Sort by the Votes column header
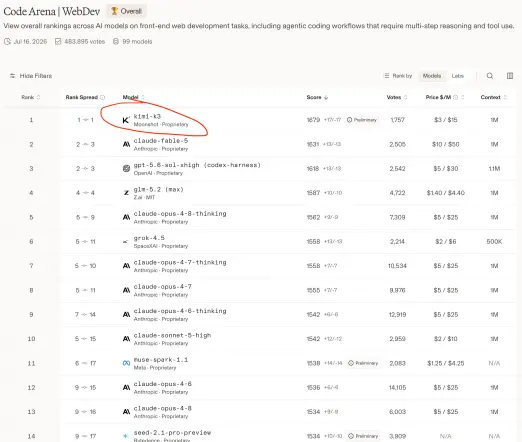This screenshot has height=442, width=522. pos(397,97)
